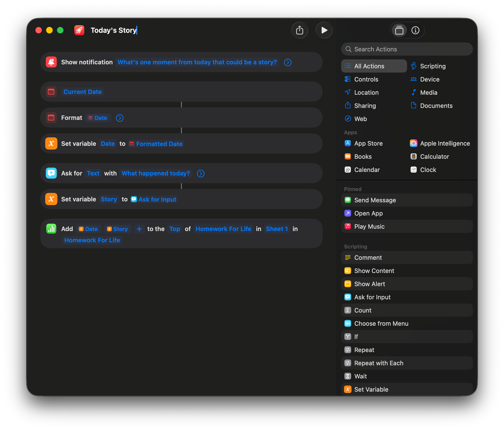The height and width of the screenshot is (431, 504).
Task: Expand Show notification action options
Action: pos(288,62)
